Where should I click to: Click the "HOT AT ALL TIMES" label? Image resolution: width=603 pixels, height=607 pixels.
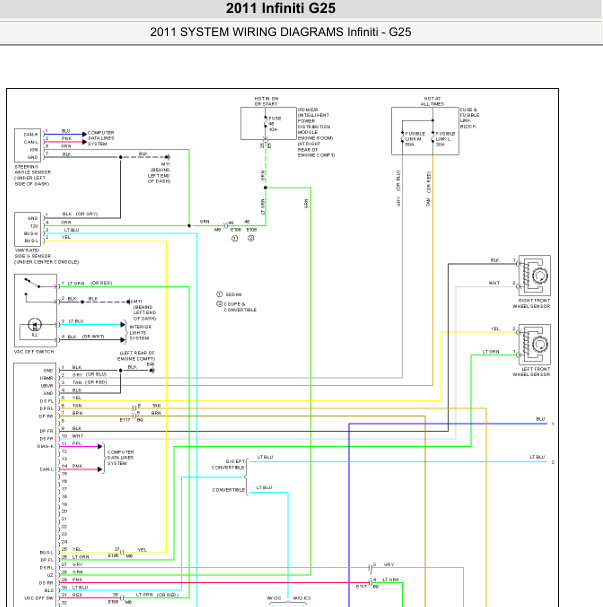point(432,101)
